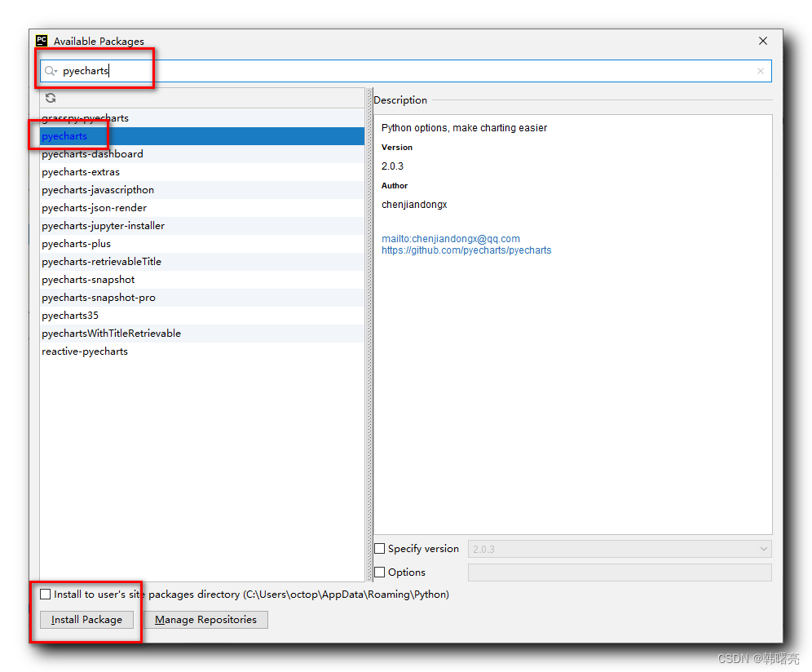Open the github.com/pyecharts/pyecharts link
The height and width of the screenshot is (672, 812).
[466, 250]
